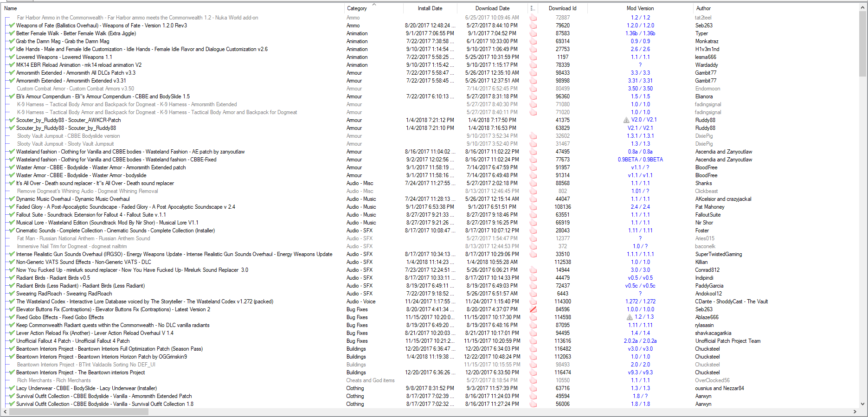868x417 pixels.
Task: Endorse Dynamic Music Overhaul using the hand icon
Action: [x=533, y=199]
